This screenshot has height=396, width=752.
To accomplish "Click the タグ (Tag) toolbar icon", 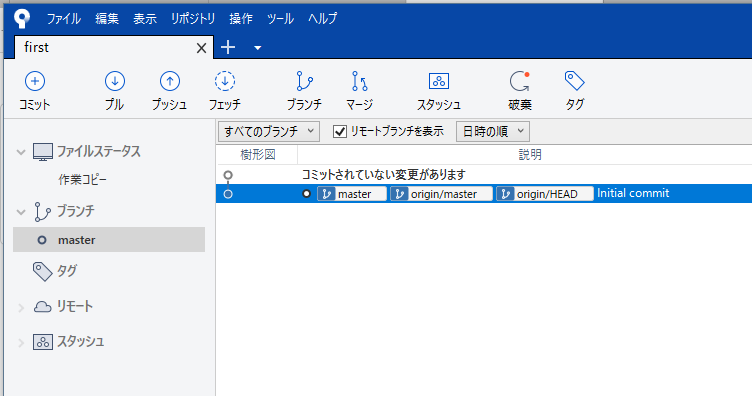I will [x=574, y=81].
